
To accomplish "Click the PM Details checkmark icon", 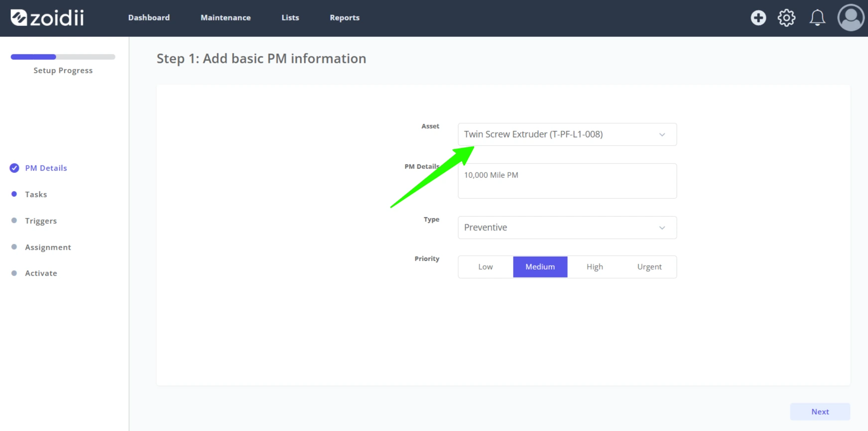I will [x=14, y=168].
